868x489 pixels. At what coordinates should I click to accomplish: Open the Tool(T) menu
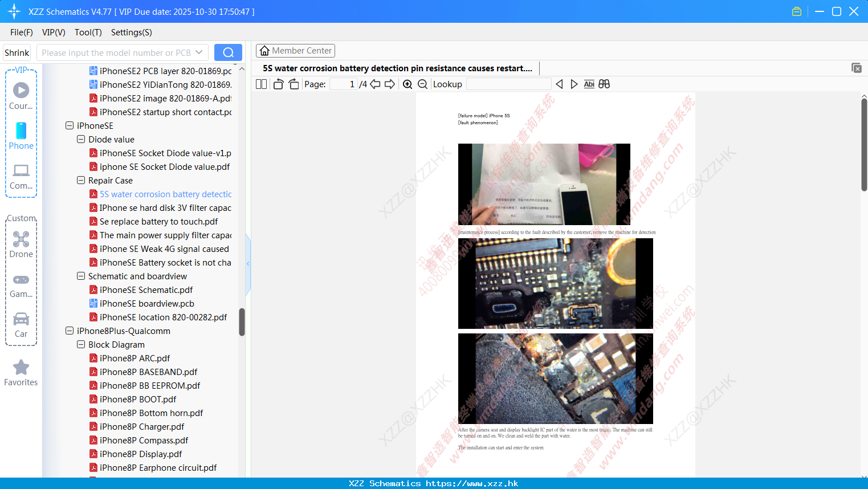[x=88, y=32]
